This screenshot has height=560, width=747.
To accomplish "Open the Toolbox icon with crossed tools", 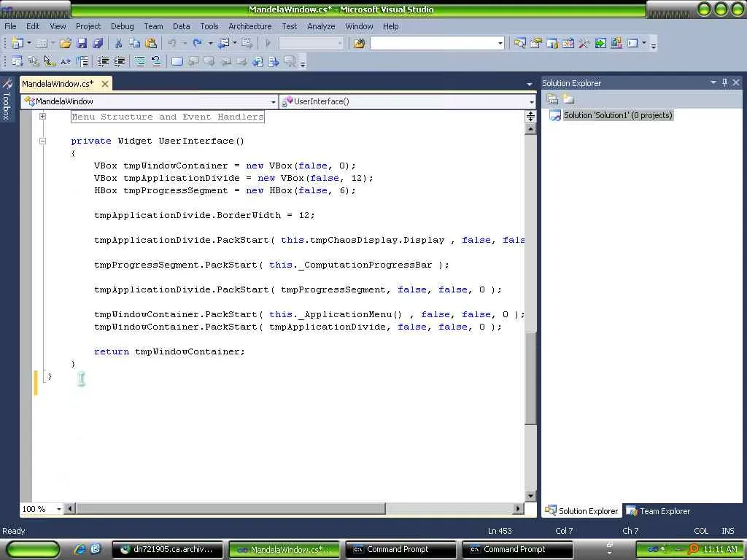I will pos(584,43).
